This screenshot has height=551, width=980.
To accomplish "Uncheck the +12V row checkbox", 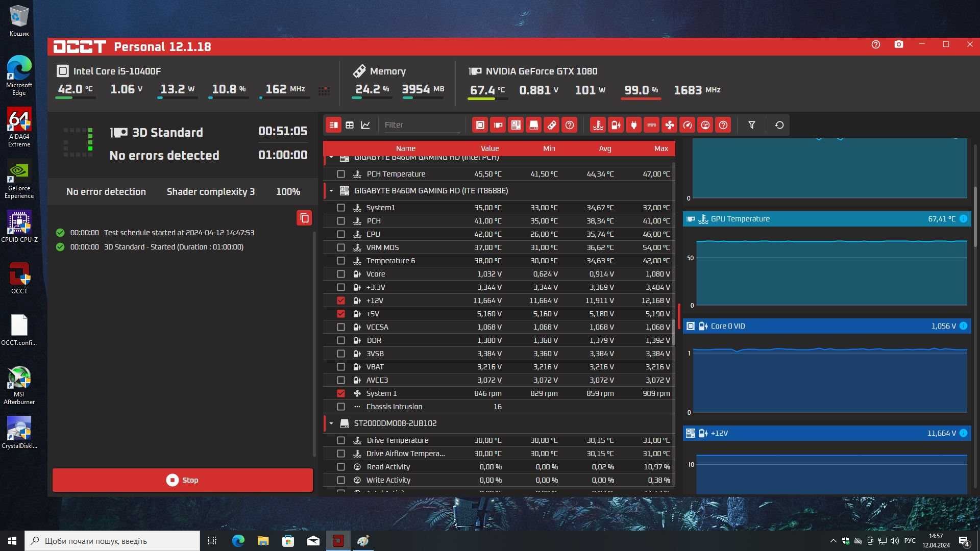I will pyautogui.click(x=341, y=300).
